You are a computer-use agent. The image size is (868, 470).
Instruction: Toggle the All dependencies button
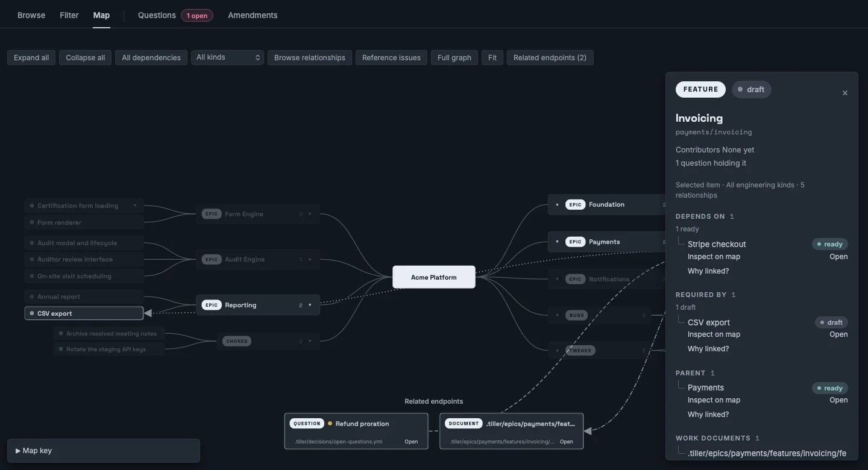[x=151, y=57]
